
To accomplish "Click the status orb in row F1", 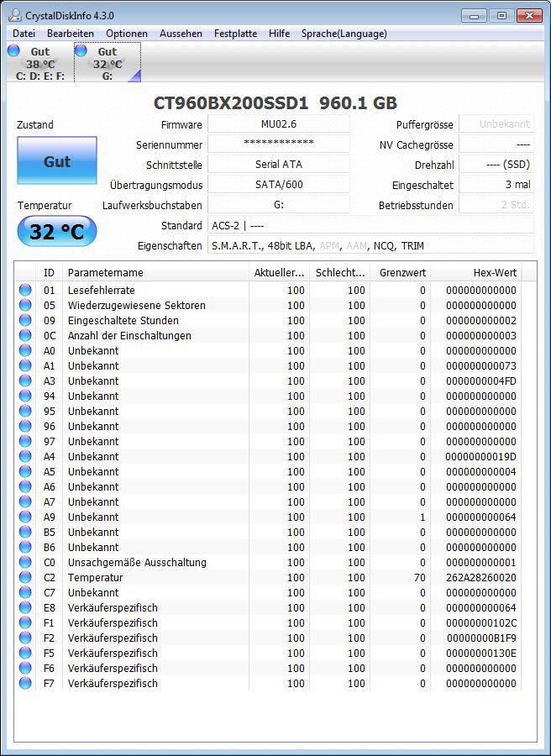I will point(25,622).
